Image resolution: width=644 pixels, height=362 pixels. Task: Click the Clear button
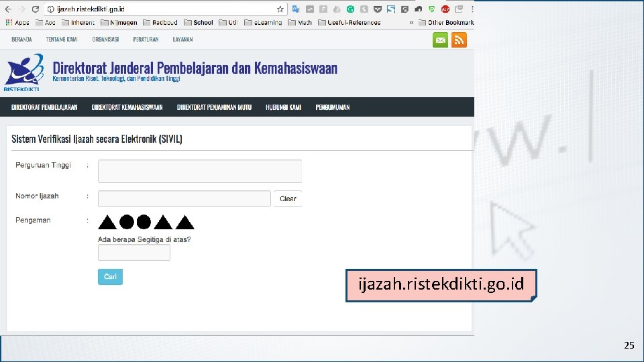click(x=288, y=198)
